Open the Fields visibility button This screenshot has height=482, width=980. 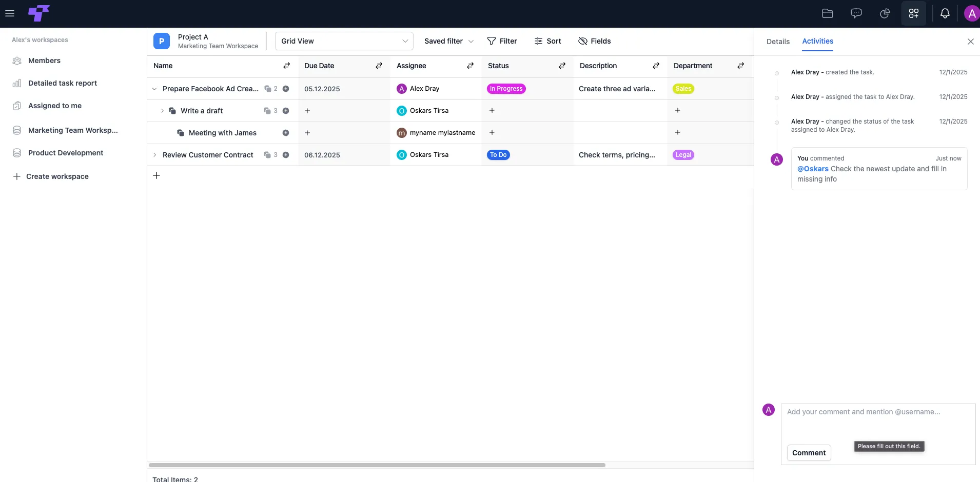coord(594,41)
